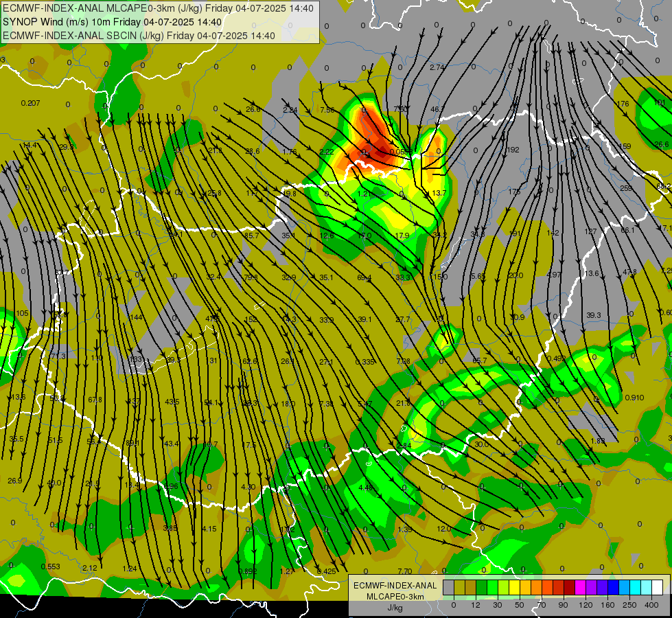Select the dark red legend swatch

(x=570, y=587)
